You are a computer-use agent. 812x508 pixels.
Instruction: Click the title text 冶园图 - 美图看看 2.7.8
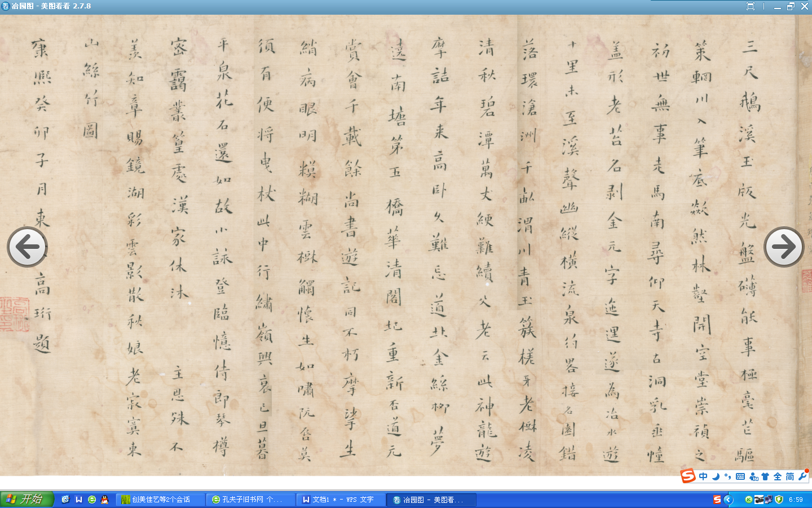51,6
